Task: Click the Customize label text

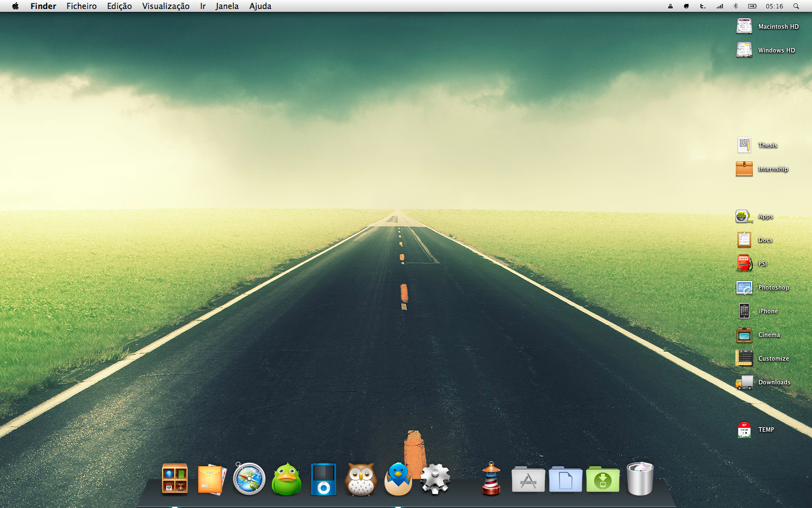Action: 774,358
